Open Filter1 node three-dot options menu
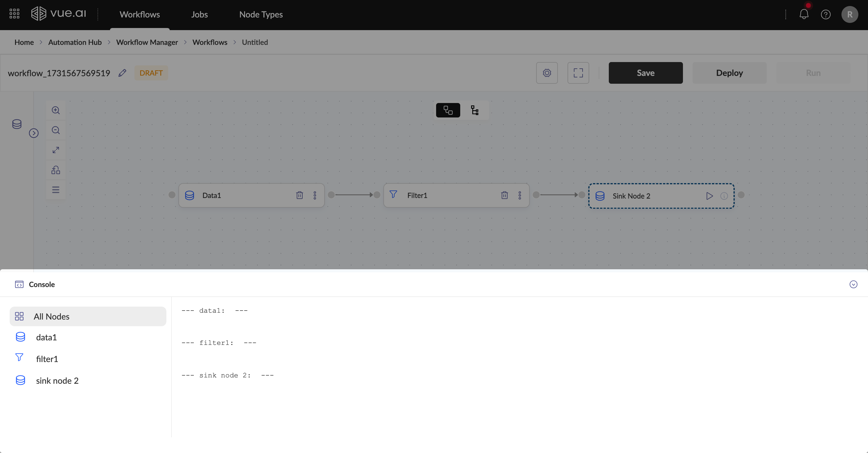The image size is (868, 453). (x=520, y=195)
